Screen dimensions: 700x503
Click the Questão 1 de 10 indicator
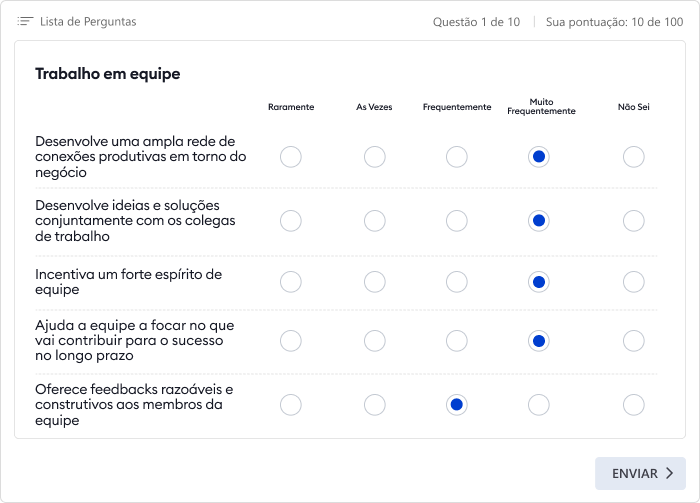point(476,22)
